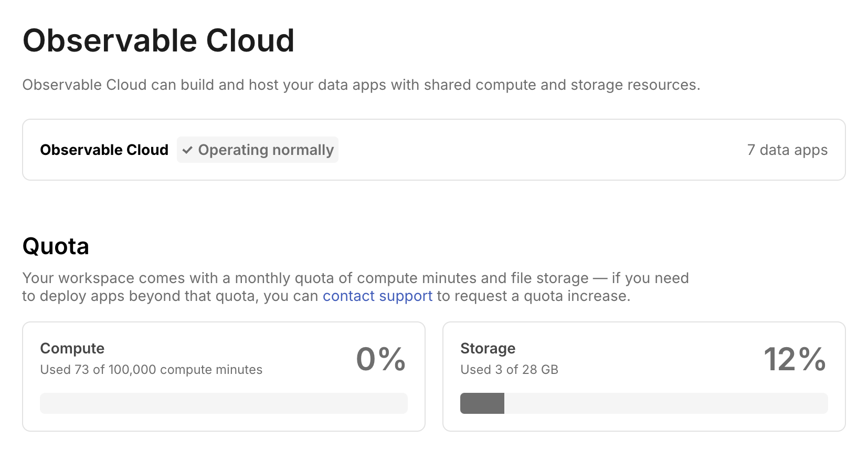Open the contact support link
Viewport: 868px width, 459px height.
(377, 296)
